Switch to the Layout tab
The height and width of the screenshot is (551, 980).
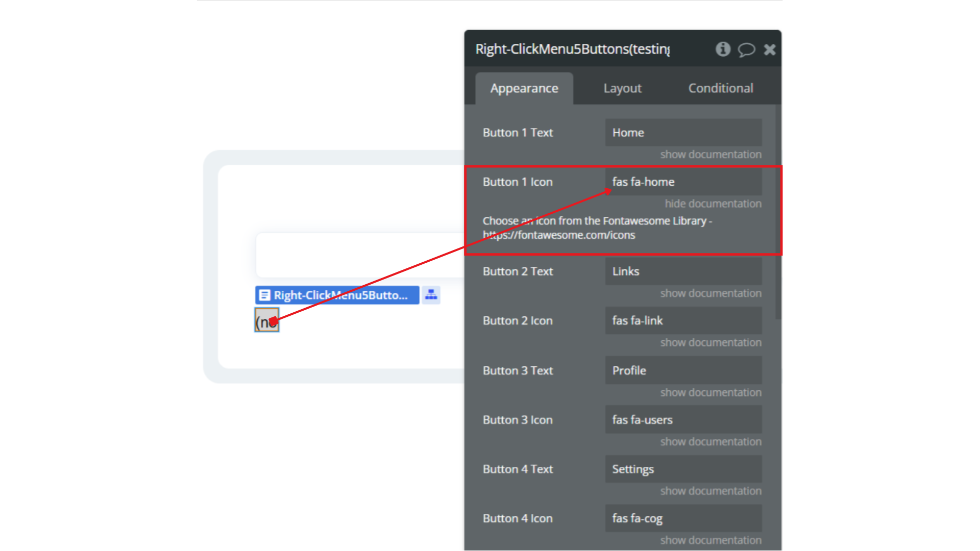coord(622,88)
